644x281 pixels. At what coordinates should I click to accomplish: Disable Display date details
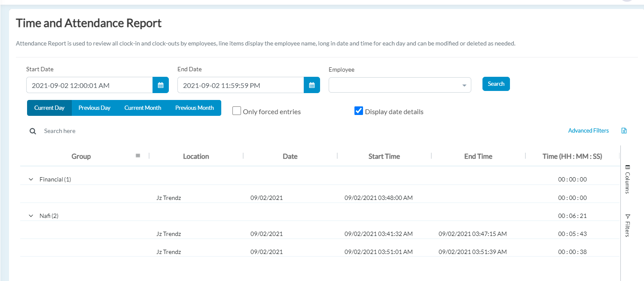point(359,111)
